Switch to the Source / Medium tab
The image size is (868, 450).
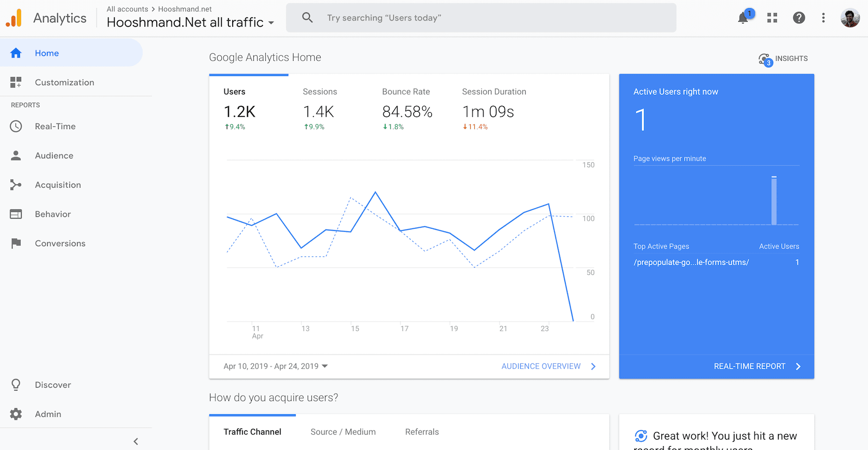tap(343, 432)
